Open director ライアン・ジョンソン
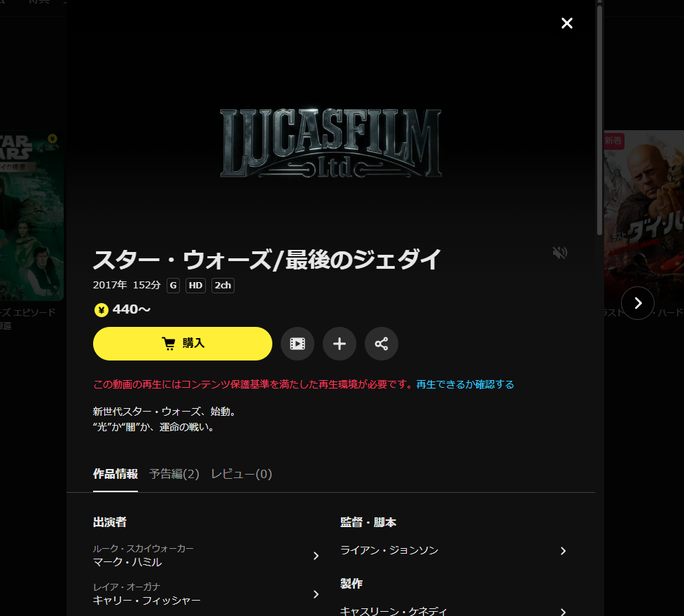This screenshot has width=684, height=616. pos(389,551)
